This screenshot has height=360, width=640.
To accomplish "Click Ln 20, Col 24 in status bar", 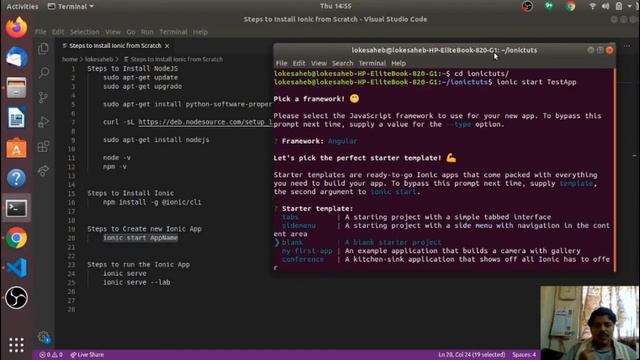I will click(471, 355).
